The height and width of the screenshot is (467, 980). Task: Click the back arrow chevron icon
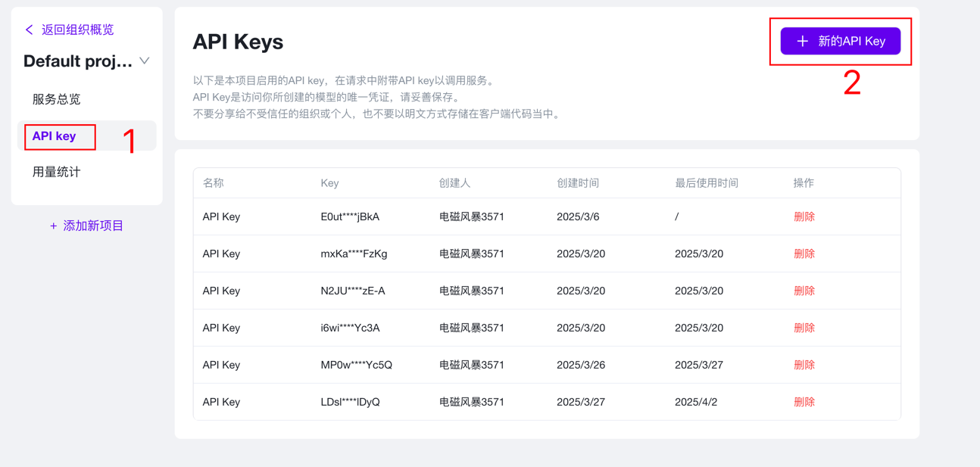[29, 30]
